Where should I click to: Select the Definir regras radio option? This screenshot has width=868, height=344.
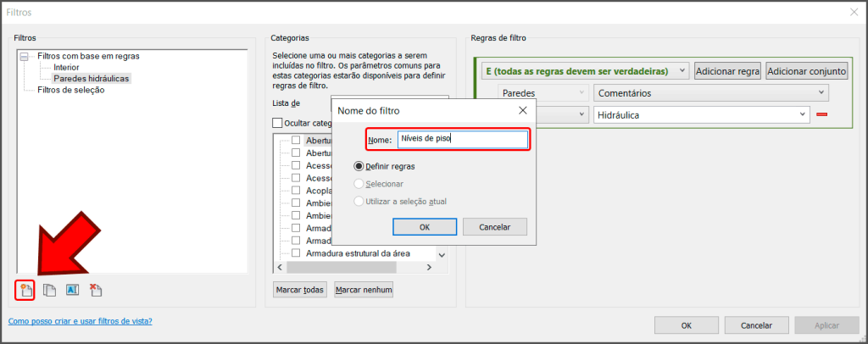tap(359, 166)
